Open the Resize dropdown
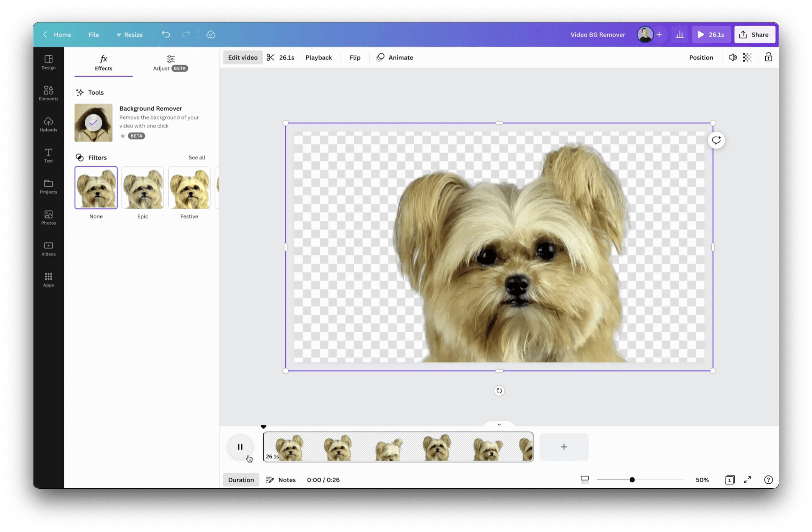Screen dimensions: 812x532 pos(129,35)
